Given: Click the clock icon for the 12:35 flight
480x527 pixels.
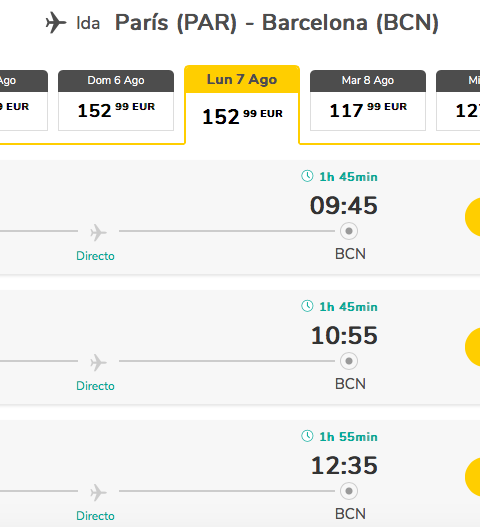Looking at the screenshot, I should click(x=307, y=436).
